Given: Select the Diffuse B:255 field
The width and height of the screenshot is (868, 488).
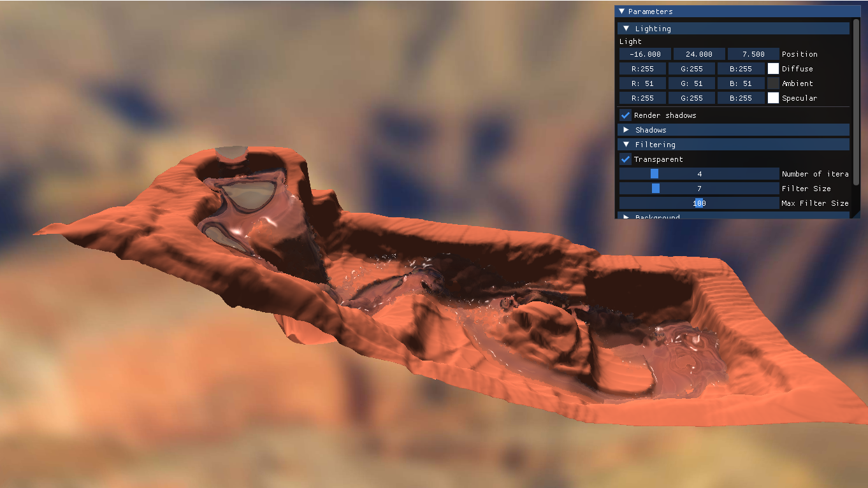Looking at the screenshot, I should click(x=741, y=69).
